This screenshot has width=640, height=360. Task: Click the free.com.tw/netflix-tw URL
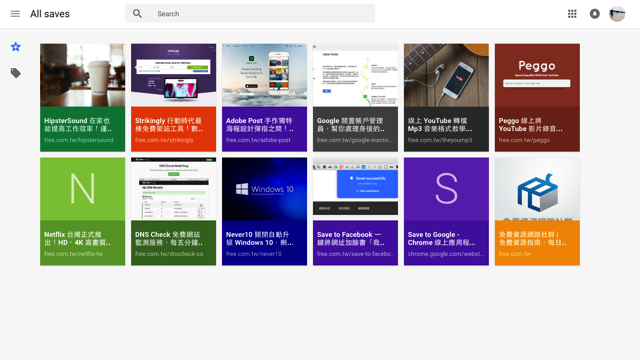pos(73,254)
